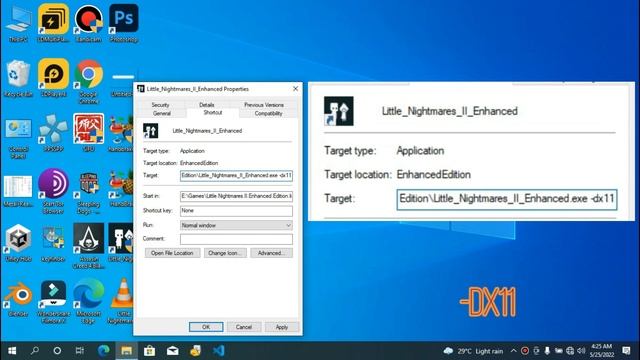The image size is (640, 360).
Task: Click Change Icon button
Action: tap(225, 253)
